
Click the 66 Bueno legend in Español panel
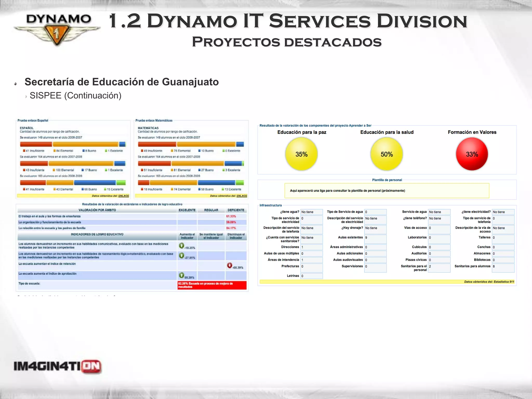pyautogui.click(x=89, y=189)
